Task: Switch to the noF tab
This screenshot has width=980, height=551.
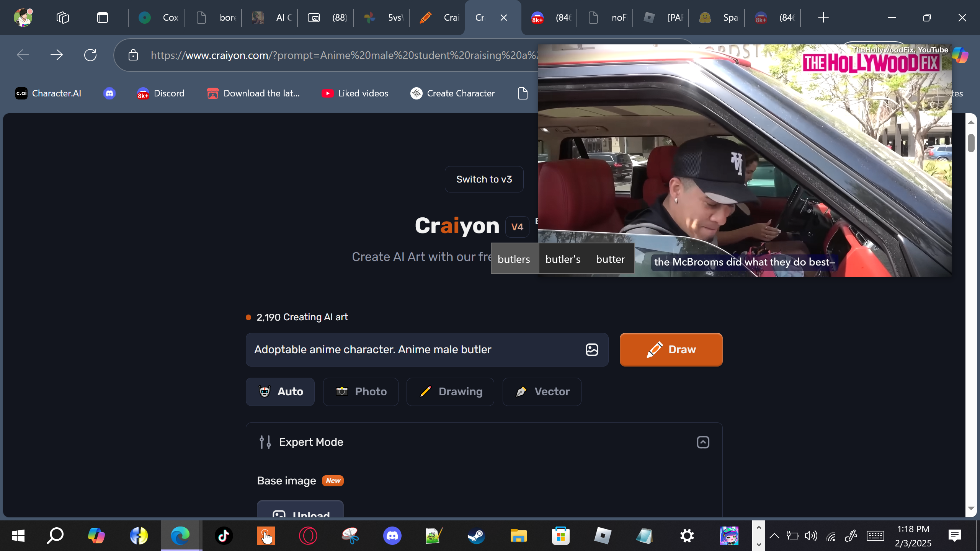Action: tap(605, 18)
